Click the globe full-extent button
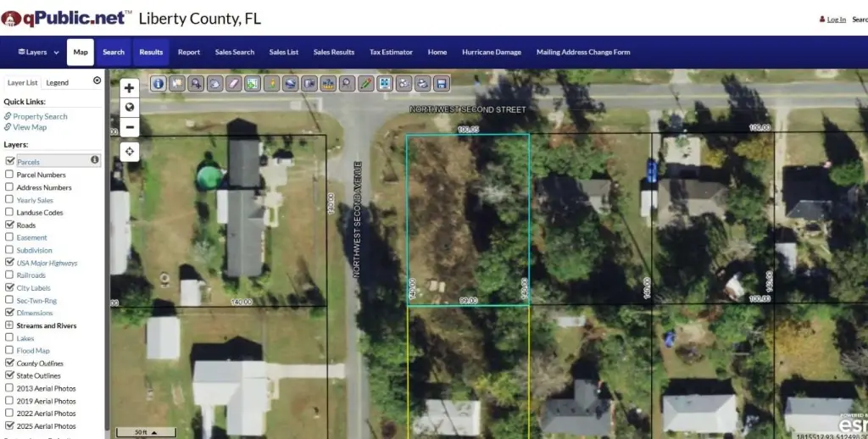 (x=130, y=108)
